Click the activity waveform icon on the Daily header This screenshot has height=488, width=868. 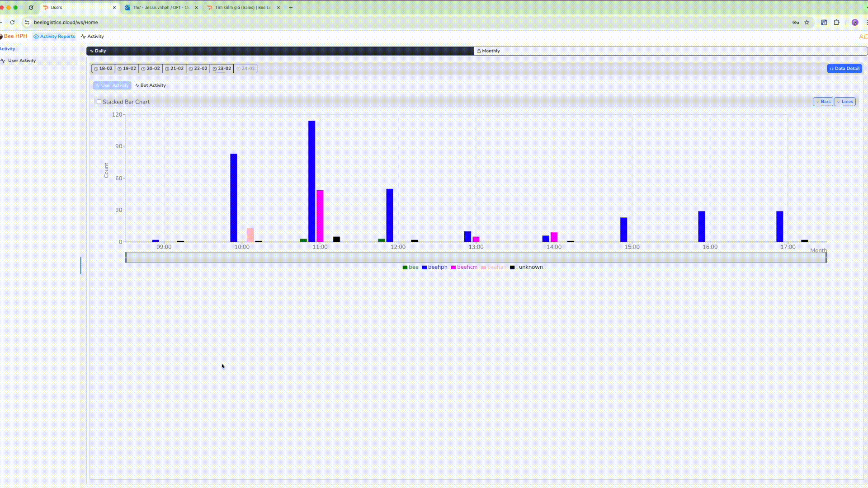point(90,51)
